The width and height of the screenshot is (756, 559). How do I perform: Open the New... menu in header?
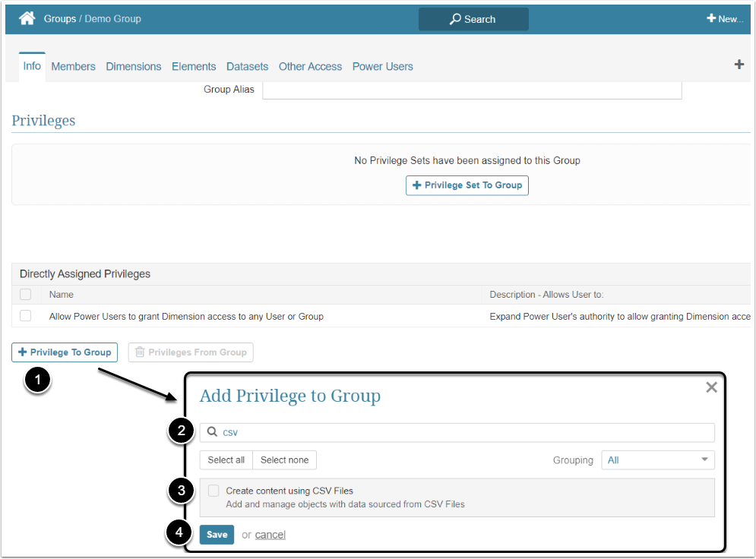pos(725,19)
